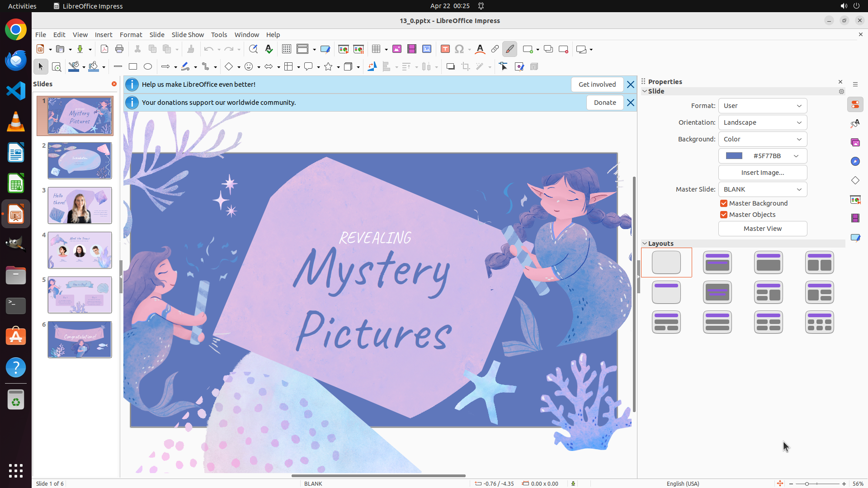
Task: Click the Display Grid toolbar icon
Action: tap(287, 49)
